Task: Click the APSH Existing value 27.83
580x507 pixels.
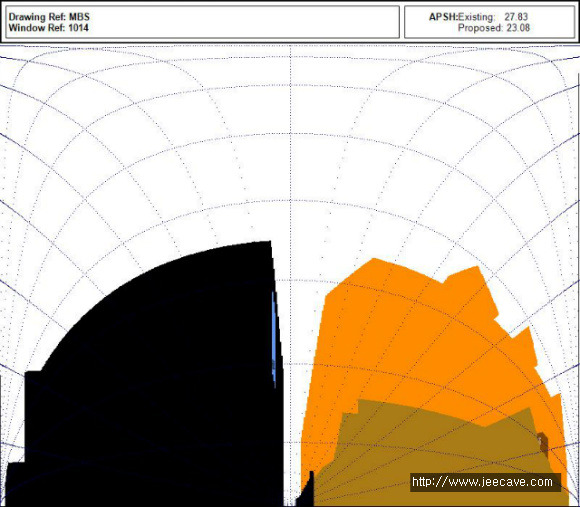Action: click(516, 17)
